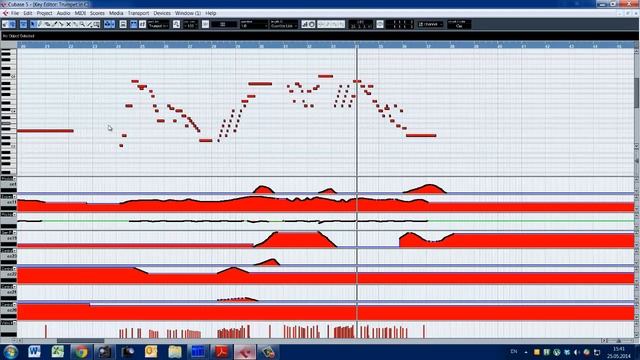This screenshot has height=360, width=640.
Task: Select the Zoom magnifier tool
Action: tap(82, 24)
